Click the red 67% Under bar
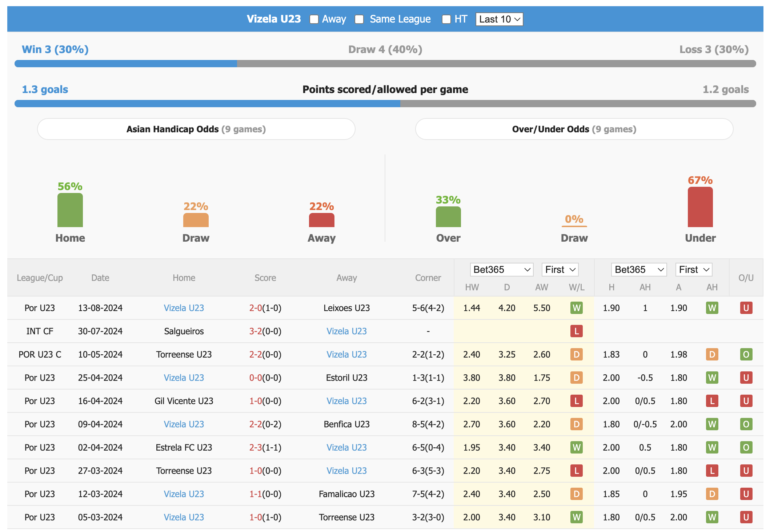The image size is (770, 532). point(700,207)
